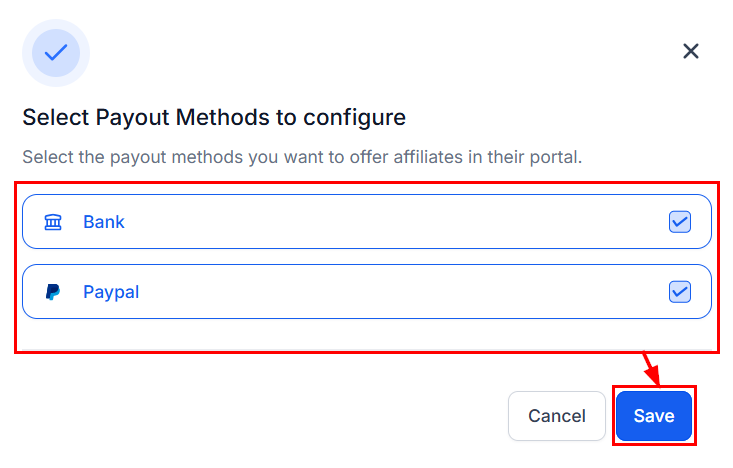Select the "Paypal" label text
Screen dimensions: 733x468
coord(111,292)
